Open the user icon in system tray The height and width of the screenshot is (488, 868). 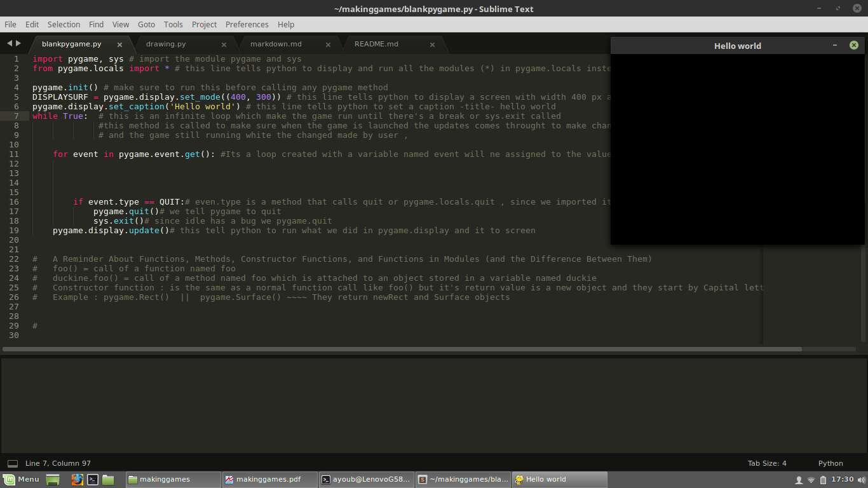click(x=799, y=480)
